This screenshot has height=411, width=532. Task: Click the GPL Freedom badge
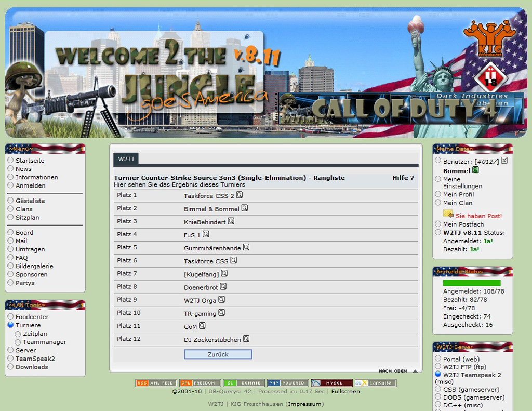tap(200, 383)
